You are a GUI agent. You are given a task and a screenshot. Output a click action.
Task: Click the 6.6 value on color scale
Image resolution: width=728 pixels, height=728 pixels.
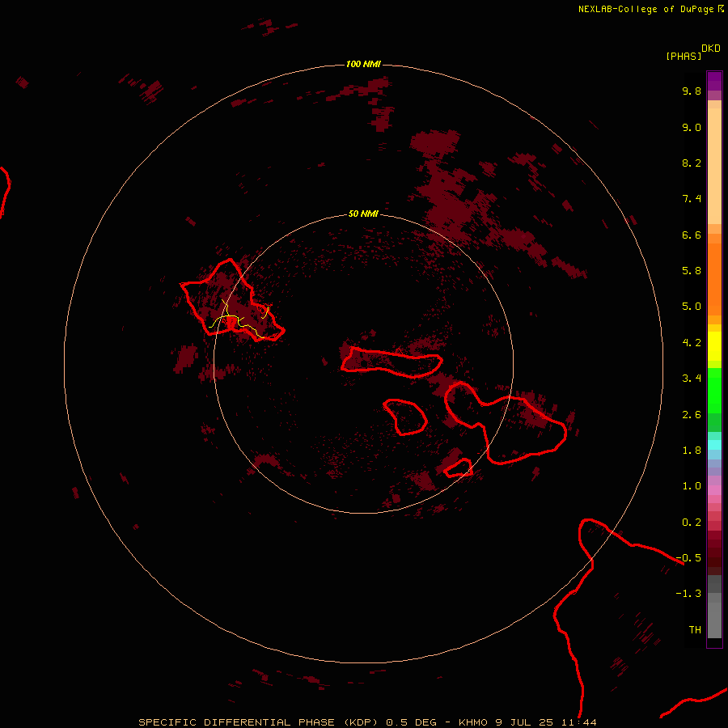click(692, 235)
